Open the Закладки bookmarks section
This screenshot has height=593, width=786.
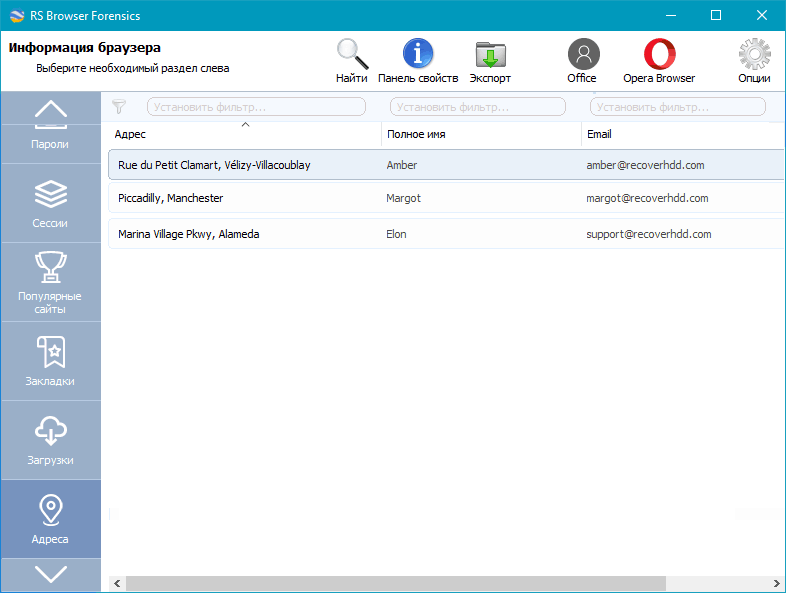click(50, 361)
